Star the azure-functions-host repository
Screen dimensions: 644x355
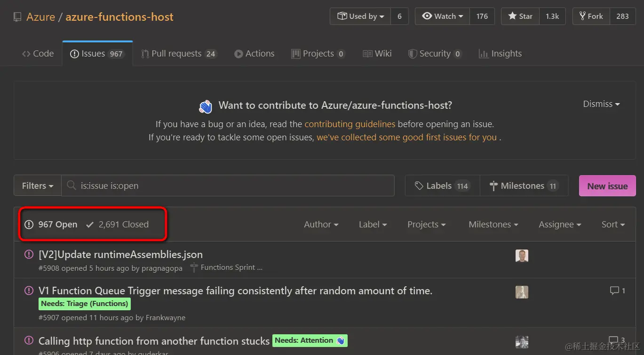click(x=520, y=16)
